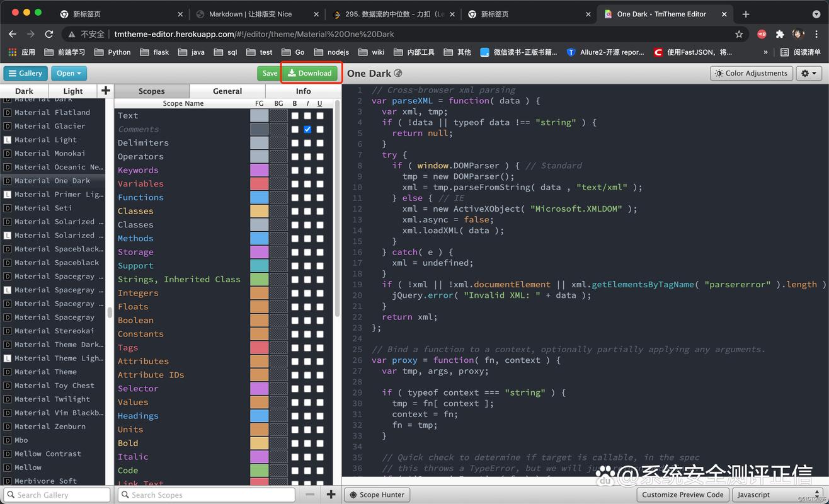Focus the Search Gallery field
The image size is (829, 504).
[57, 495]
